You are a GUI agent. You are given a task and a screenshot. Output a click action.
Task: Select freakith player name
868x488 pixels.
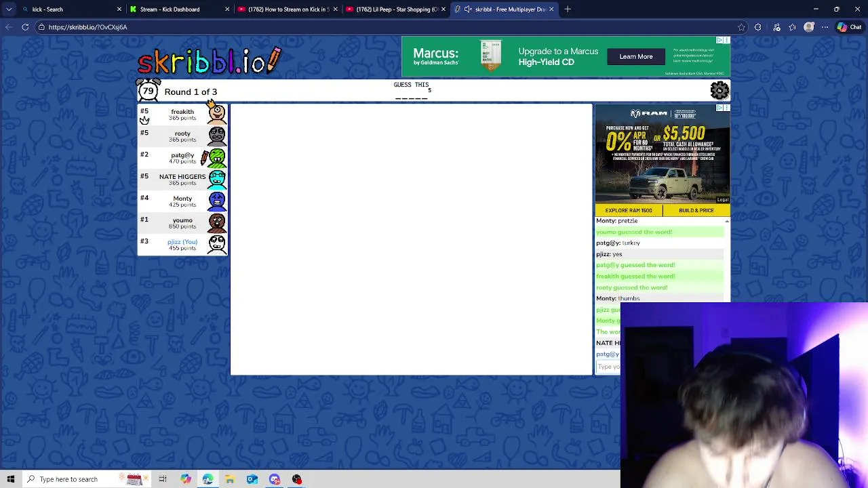pos(182,111)
